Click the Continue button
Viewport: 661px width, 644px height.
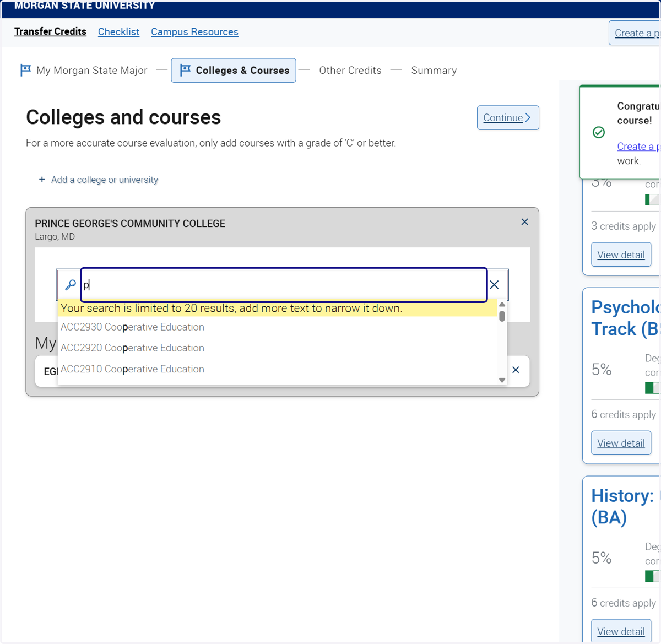pyautogui.click(x=508, y=117)
